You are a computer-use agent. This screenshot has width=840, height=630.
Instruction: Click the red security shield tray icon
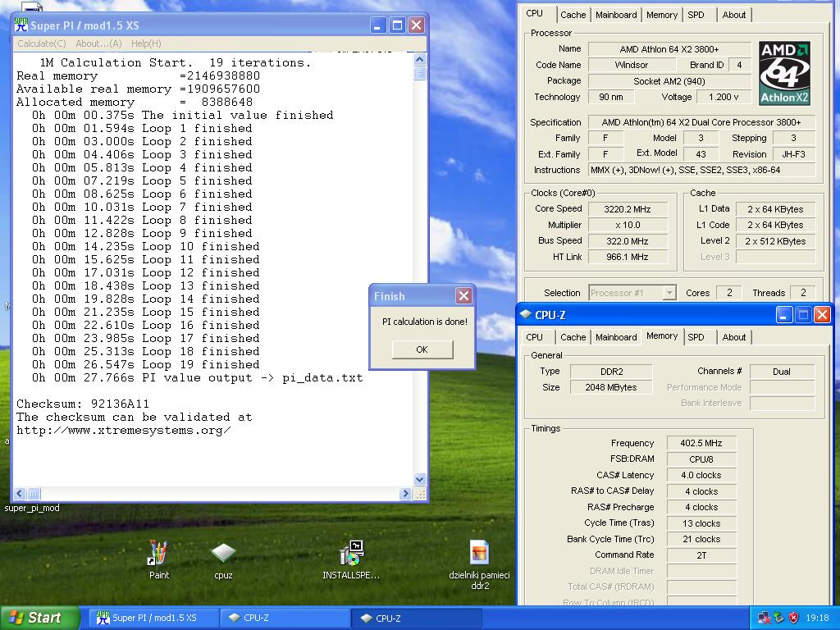pyautogui.click(x=793, y=618)
